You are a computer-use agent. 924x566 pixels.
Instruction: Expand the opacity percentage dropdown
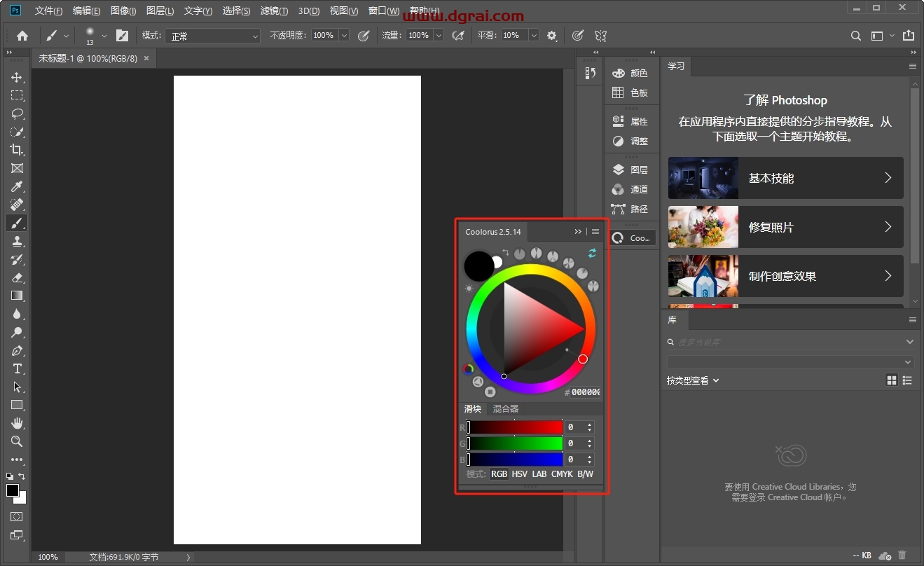pyautogui.click(x=344, y=35)
